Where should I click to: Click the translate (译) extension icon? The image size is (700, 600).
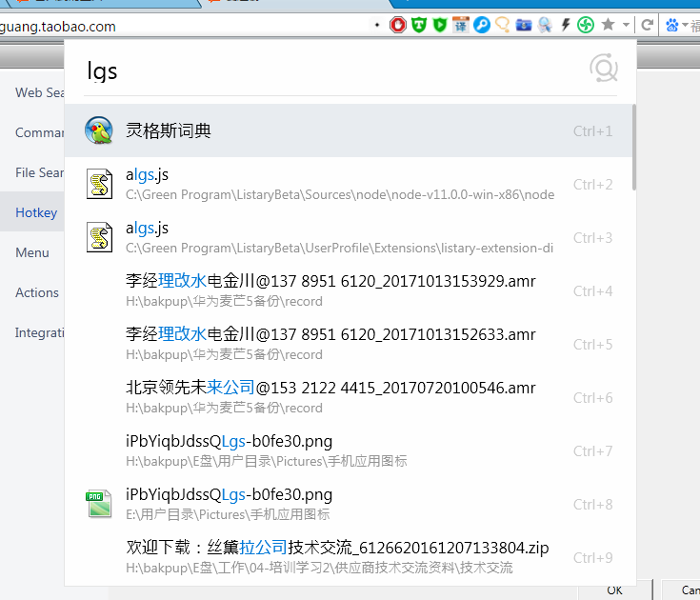(x=461, y=25)
